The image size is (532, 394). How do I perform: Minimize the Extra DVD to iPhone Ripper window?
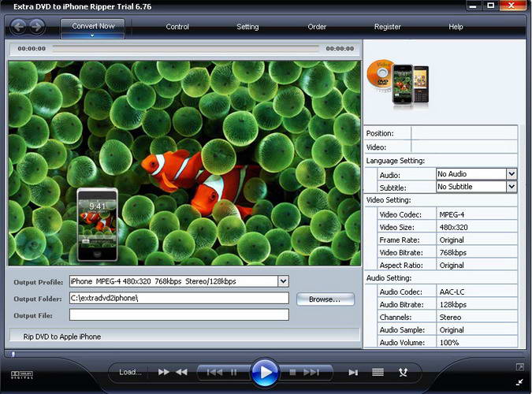(473, 6)
